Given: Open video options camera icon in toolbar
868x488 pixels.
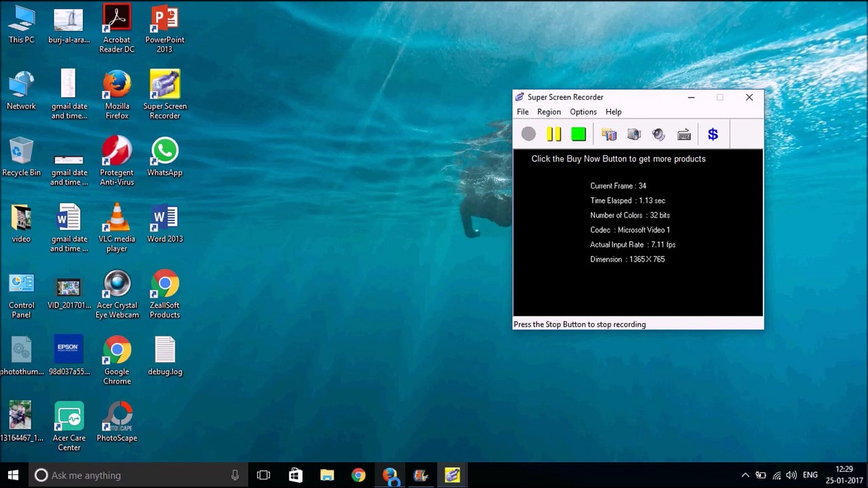Looking at the screenshot, I should 634,134.
